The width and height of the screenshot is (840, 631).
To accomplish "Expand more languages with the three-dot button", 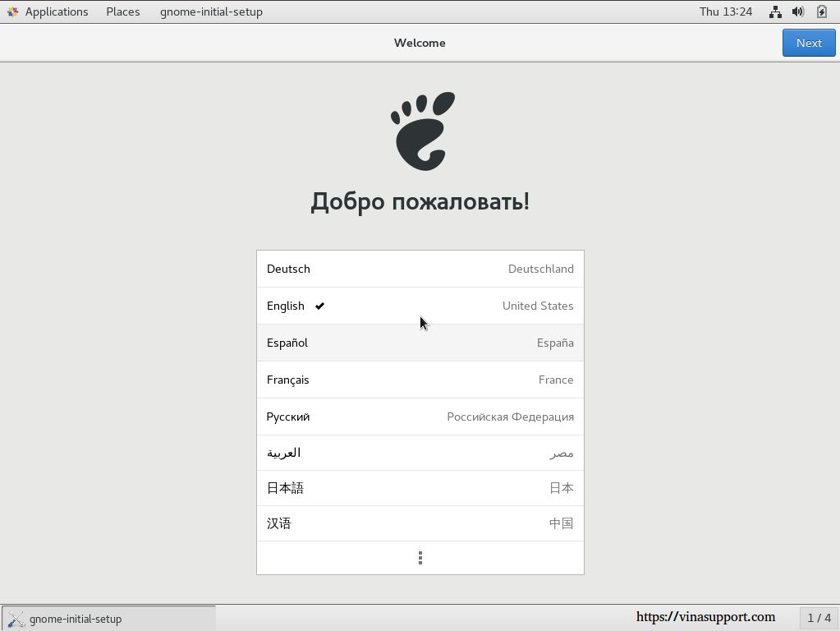I will click(420, 557).
